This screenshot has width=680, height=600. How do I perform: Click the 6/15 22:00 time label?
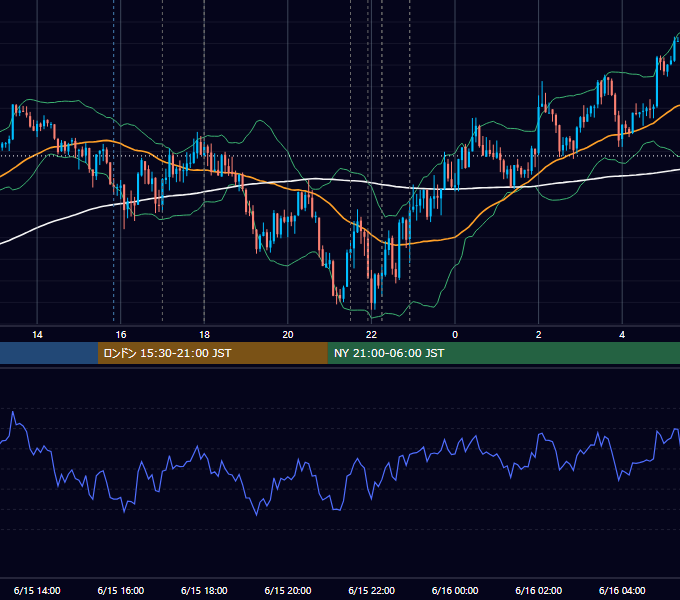372,590
